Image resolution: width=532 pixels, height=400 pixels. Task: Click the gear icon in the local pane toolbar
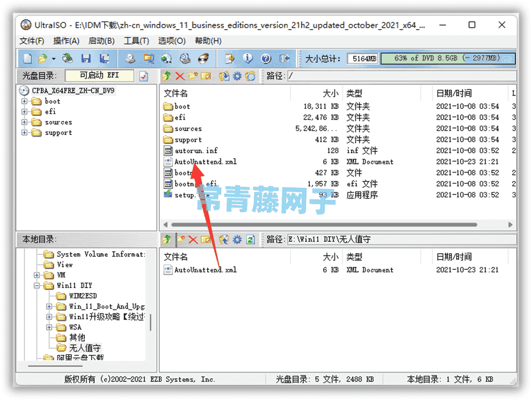237,240
